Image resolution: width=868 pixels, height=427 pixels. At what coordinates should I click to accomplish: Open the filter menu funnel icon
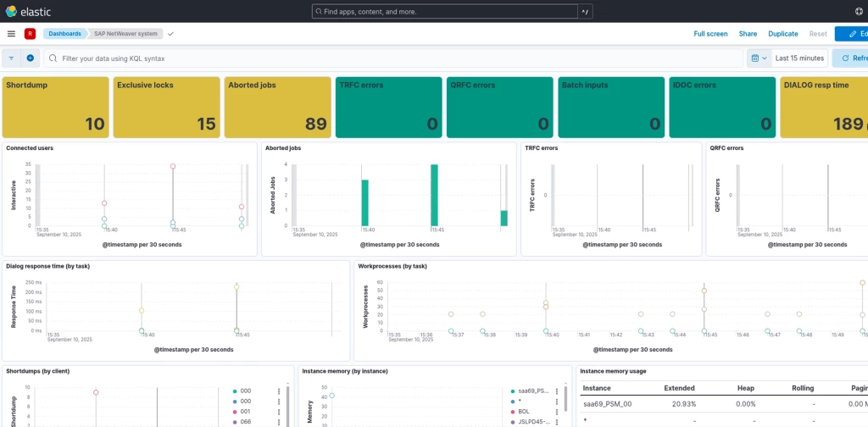click(x=11, y=58)
